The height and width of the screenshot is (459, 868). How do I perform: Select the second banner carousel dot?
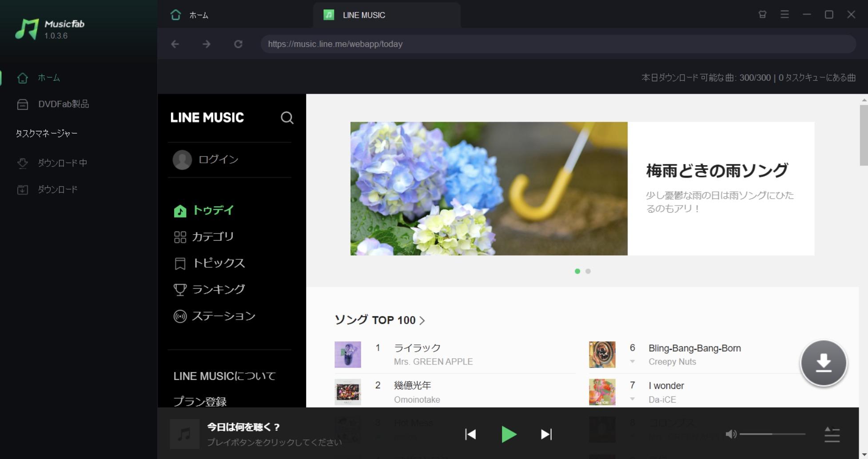588,271
